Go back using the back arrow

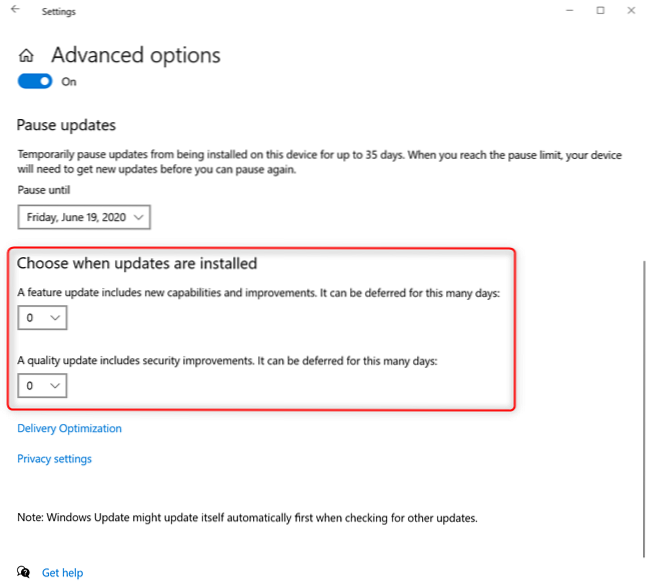tap(15, 10)
